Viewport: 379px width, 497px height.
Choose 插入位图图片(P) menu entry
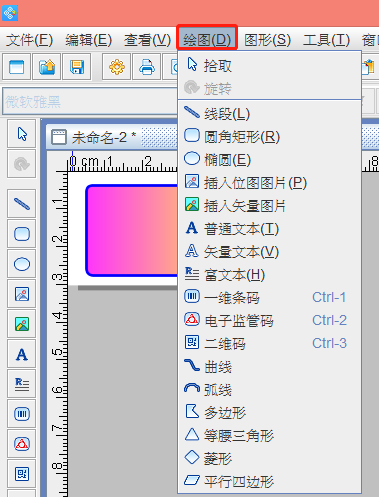[x=270, y=182]
